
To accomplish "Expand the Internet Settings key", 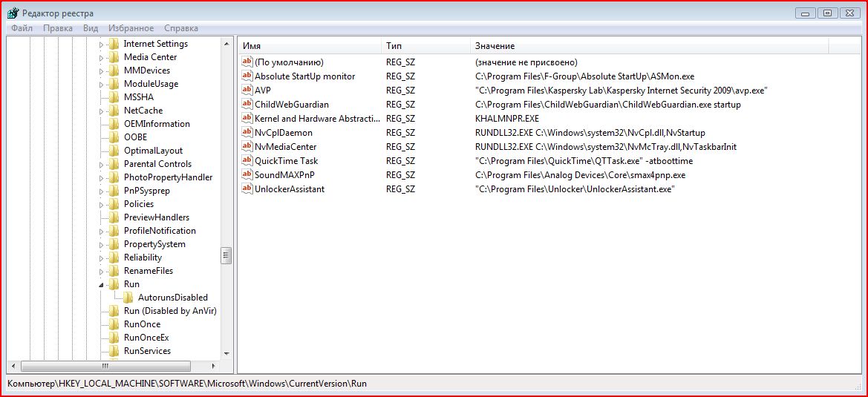I will point(102,44).
